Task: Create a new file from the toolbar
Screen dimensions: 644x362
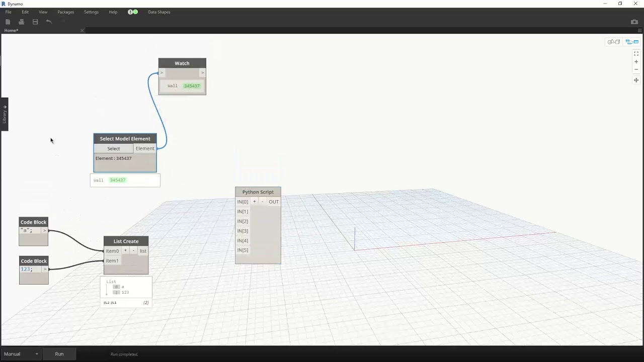Action: coord(8,22)
